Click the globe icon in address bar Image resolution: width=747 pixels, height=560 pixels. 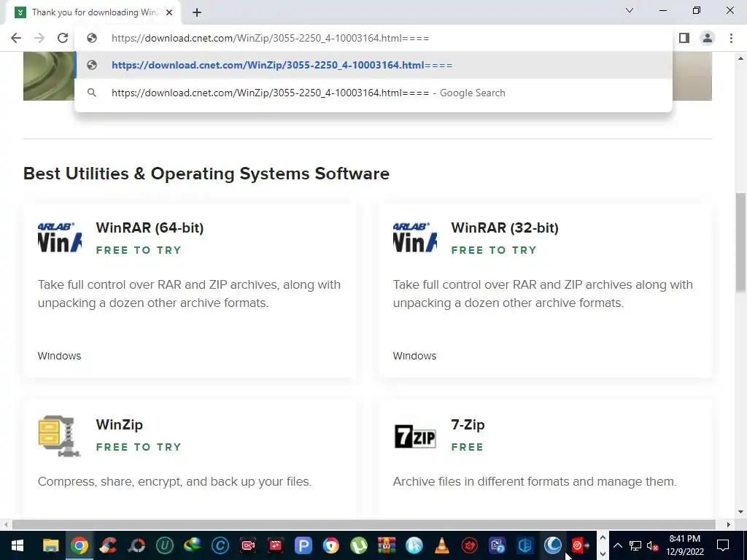(92, 38)
